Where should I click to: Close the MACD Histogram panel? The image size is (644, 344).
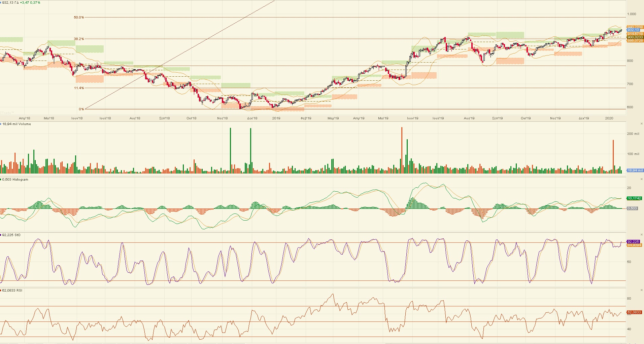641,180
